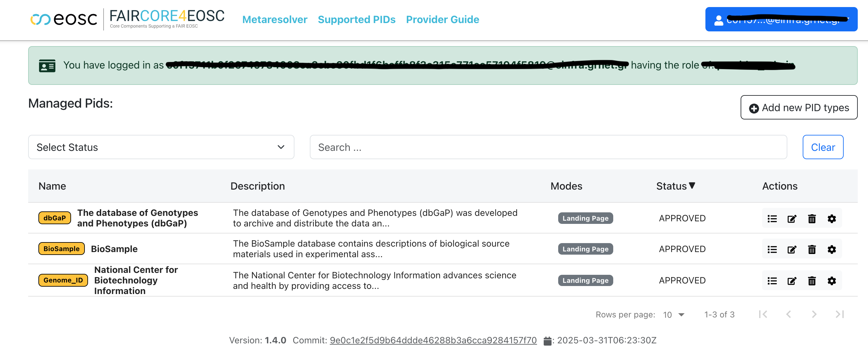Delete the Genome_ID PID entry
Viewport: 868px width, 360px height.
click(812, 281)
